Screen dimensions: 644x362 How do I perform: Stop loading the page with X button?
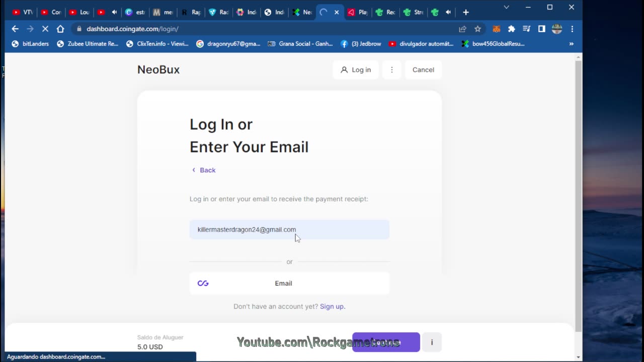[45, 29]
